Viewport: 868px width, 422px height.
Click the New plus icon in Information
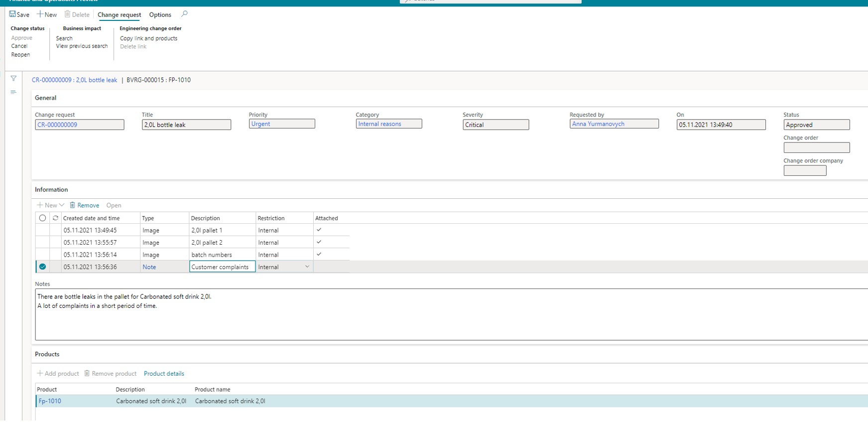pos(40,205)
